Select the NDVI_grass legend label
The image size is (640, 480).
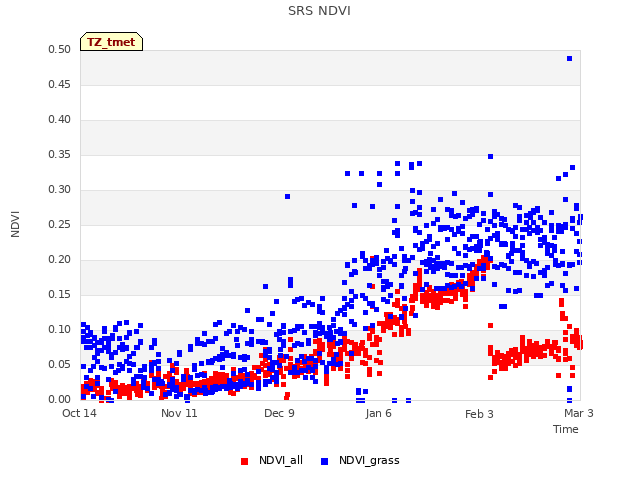(x=369, y=460)
